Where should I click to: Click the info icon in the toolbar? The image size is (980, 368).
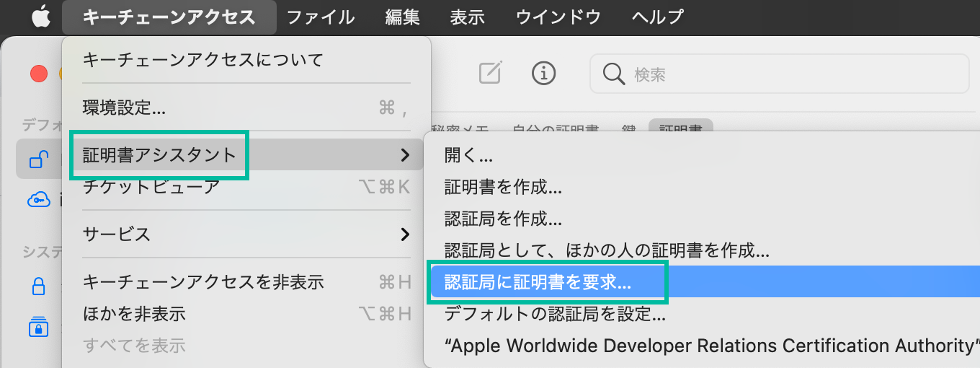543,72
